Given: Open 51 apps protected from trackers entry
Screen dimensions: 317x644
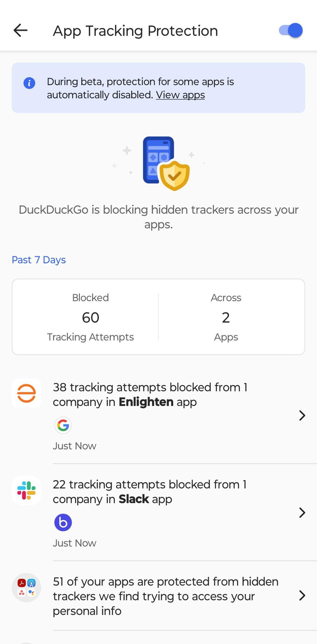Looking at the screenshot, I should coord(158,596).
